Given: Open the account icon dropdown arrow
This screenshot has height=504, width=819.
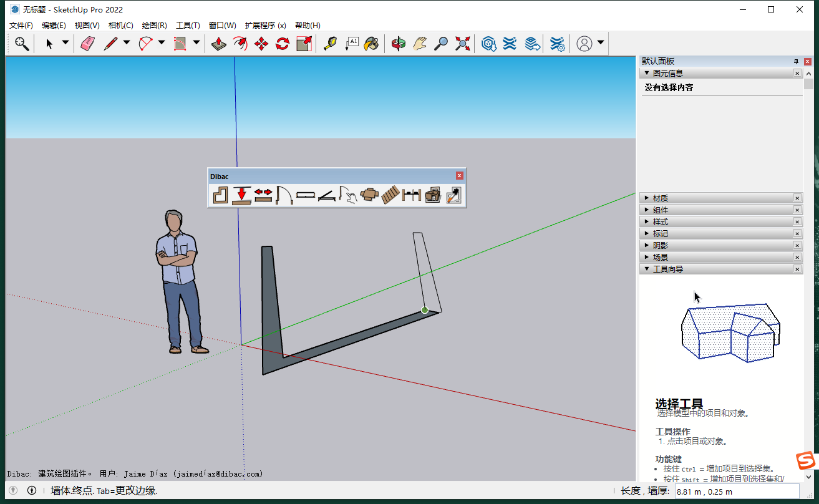Looking at the screenshot, I should click(601, 42).
